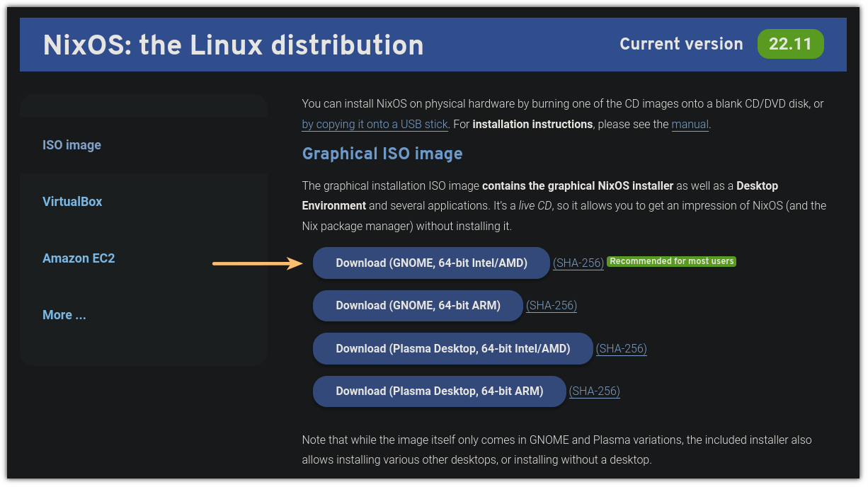Click the Download (Plasma Desktop, 64-bit Intel/AMD) button

tap(452, 348)
